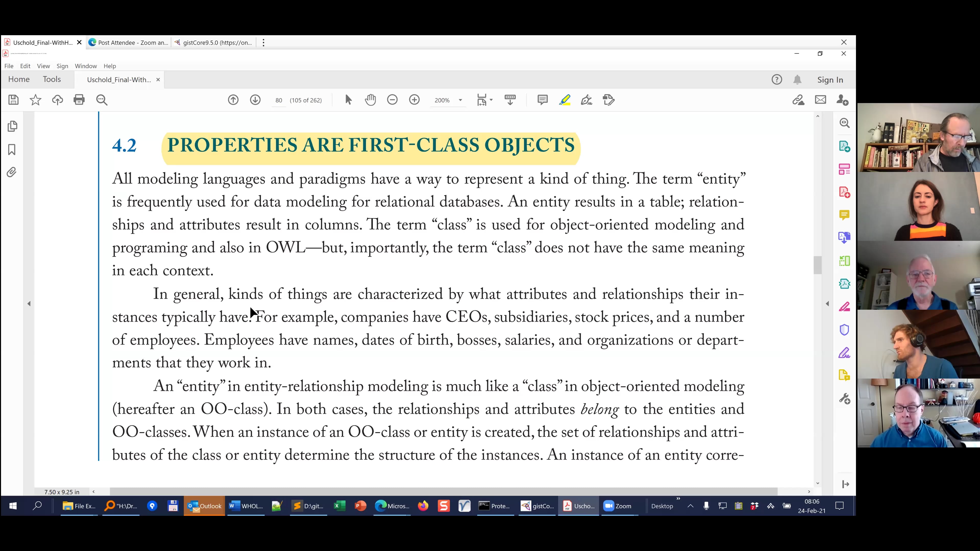The width and height of the screenshot is (980, 551).
Task: Open the Comment tool from the toolbar
Action: [542, 100]
